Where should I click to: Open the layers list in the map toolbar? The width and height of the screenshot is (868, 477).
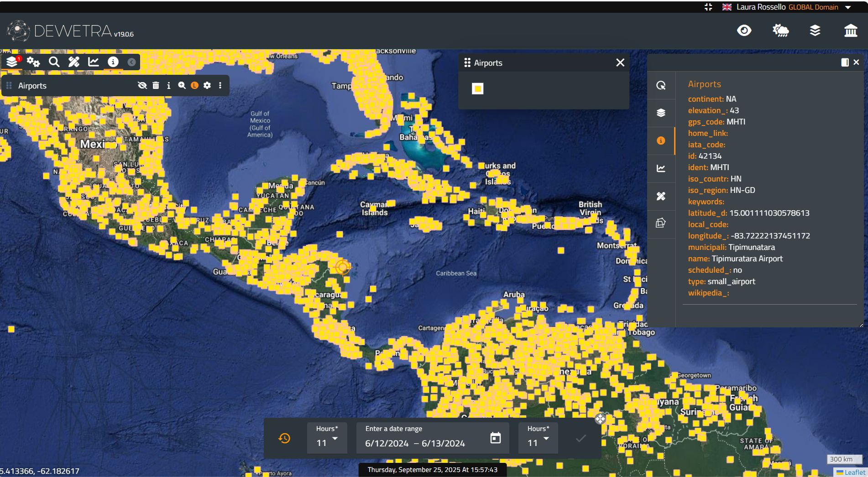click(12, 62)
